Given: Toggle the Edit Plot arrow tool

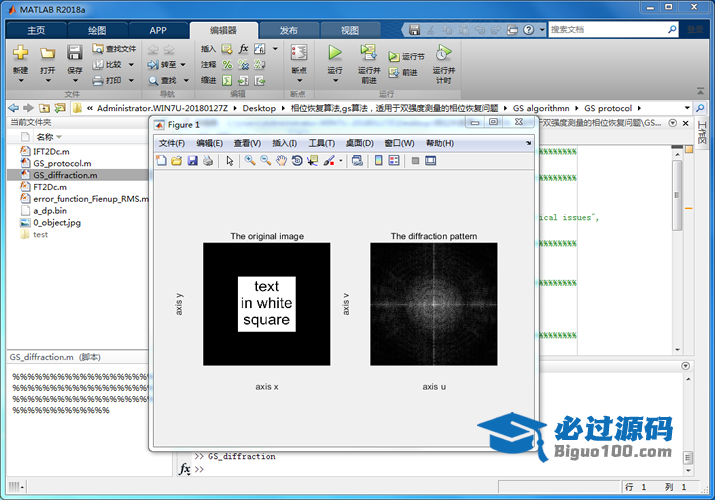Looking at the screenshot, I should (x=230, y=160).
